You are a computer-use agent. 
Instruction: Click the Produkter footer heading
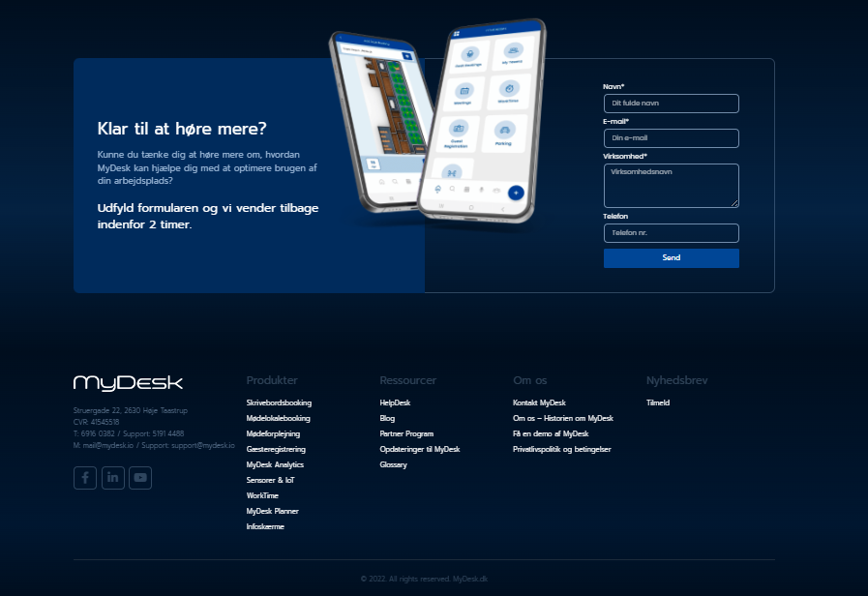pyautogui.click(x=272, y=381)
